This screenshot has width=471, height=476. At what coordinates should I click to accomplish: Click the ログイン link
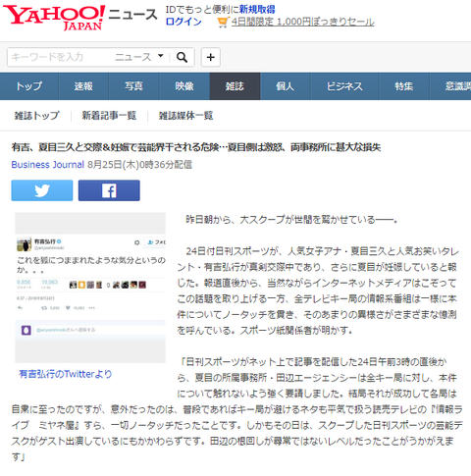183,22
